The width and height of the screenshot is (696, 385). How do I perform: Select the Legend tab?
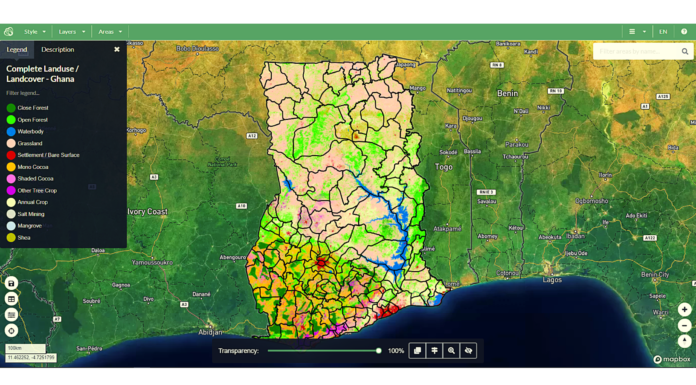(x=17, y=49)
